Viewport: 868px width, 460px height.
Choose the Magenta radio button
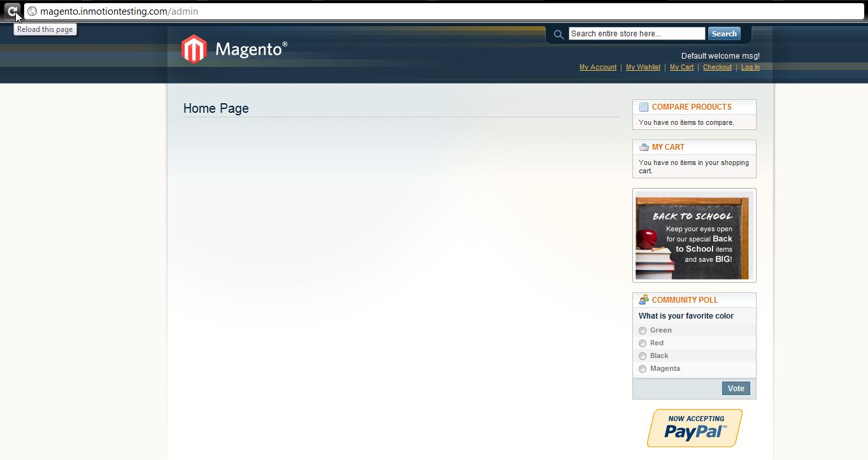coord(643,369)
